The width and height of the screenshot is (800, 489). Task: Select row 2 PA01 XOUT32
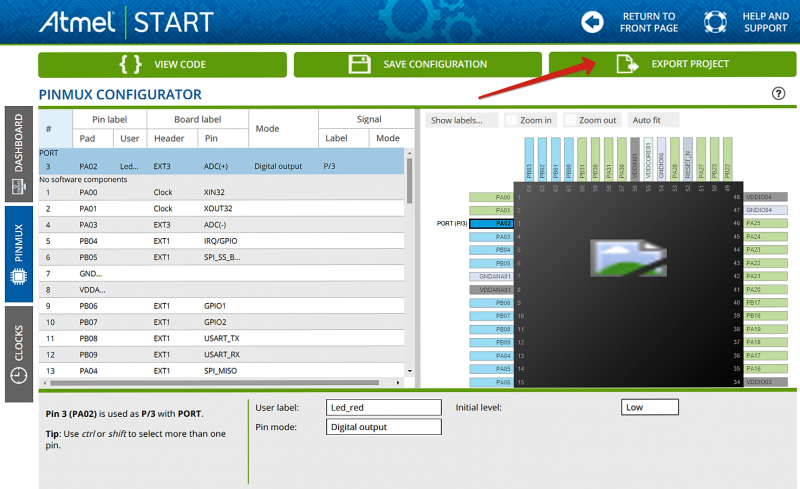click(221, 208)
